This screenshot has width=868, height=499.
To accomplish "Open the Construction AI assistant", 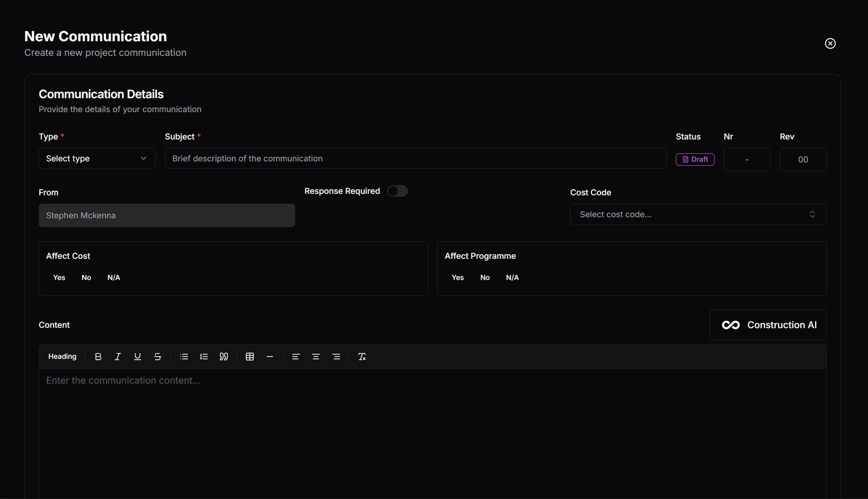I will [x=768, y=325].
